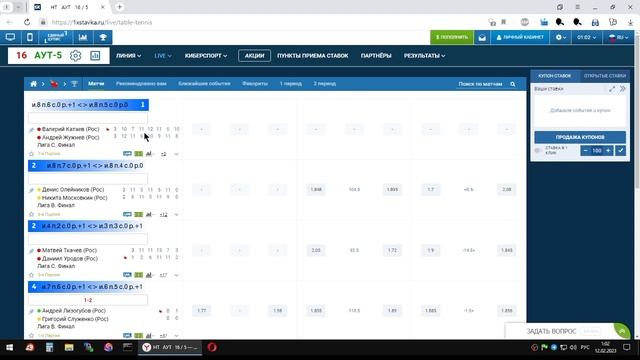Open statistics bar icon for Катаев match

tap(149, 154)
